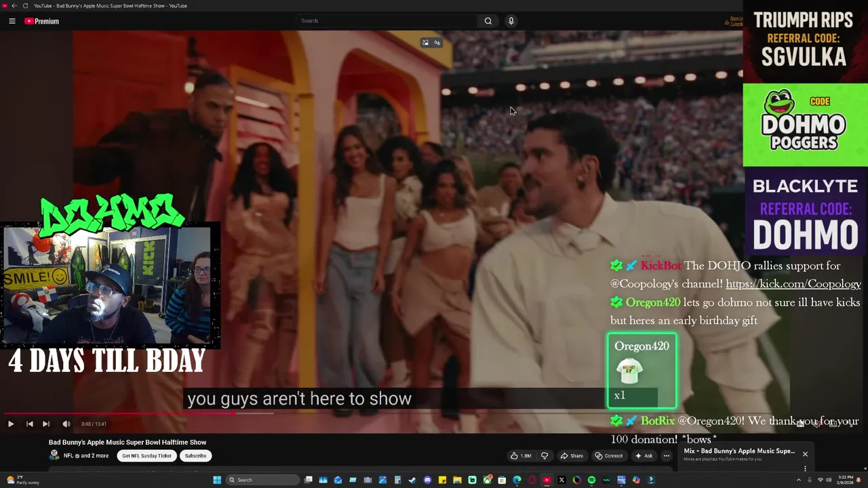This screenshot has height=488, width=868.
Task: Open Camera app from the taskbar
Action: click(368, 480)
